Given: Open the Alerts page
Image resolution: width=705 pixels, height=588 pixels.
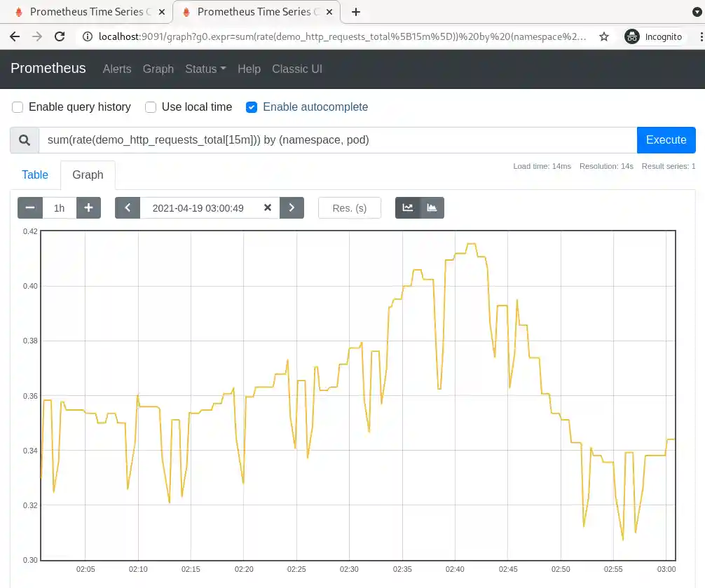Looking at the screenshot, I should pos(116,69).
